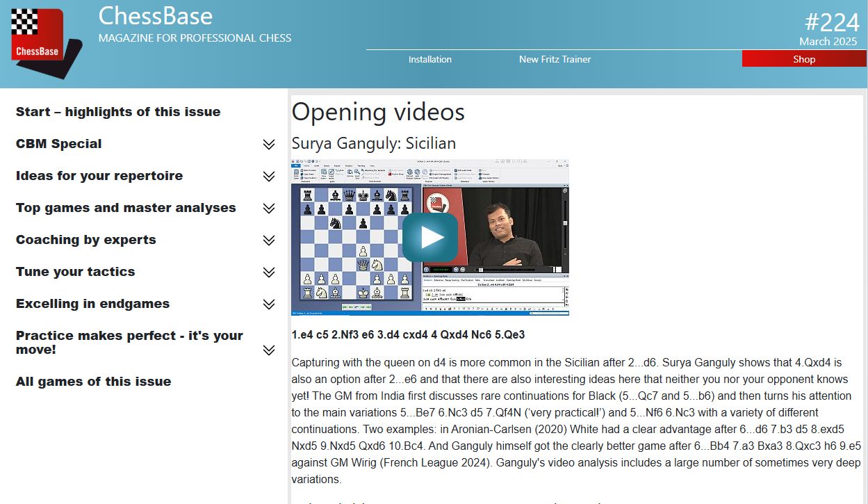Screen dimensions: 868x504
Task: Select Start – highlights of this issue
Action: (117, 111)
